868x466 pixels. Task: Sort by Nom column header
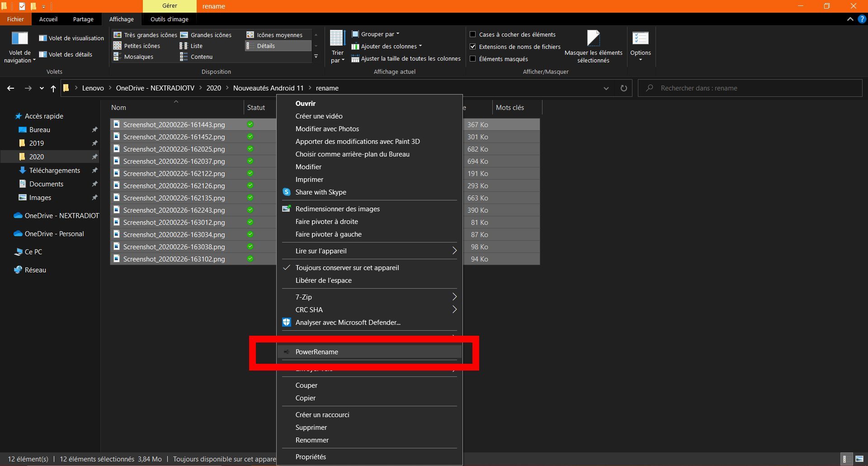point(176,108)
